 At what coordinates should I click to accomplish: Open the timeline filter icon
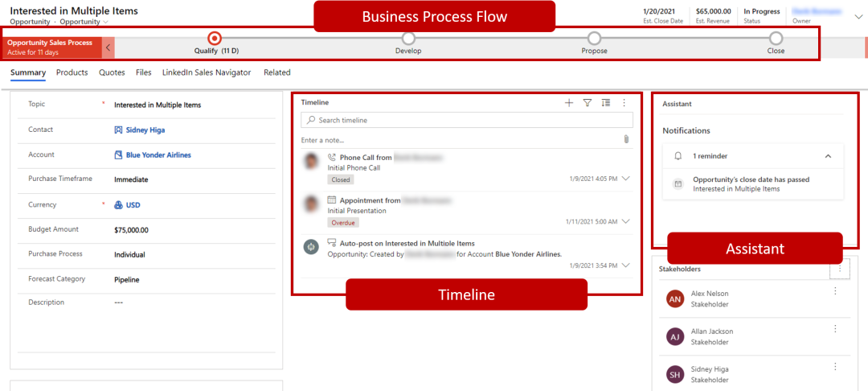coord(588,103)
